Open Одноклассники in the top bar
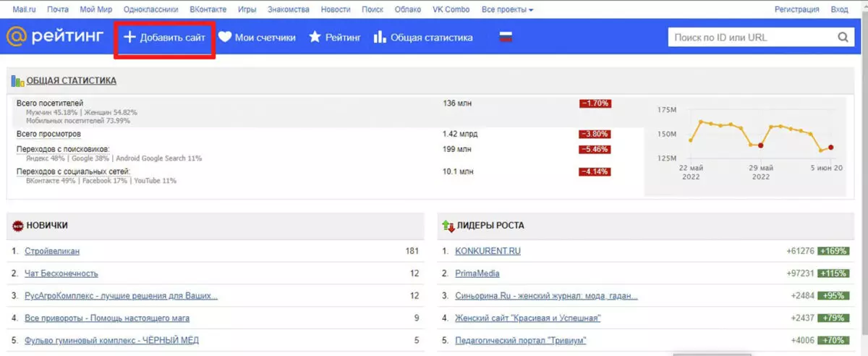Screen dimensions: 868x356 151,9
